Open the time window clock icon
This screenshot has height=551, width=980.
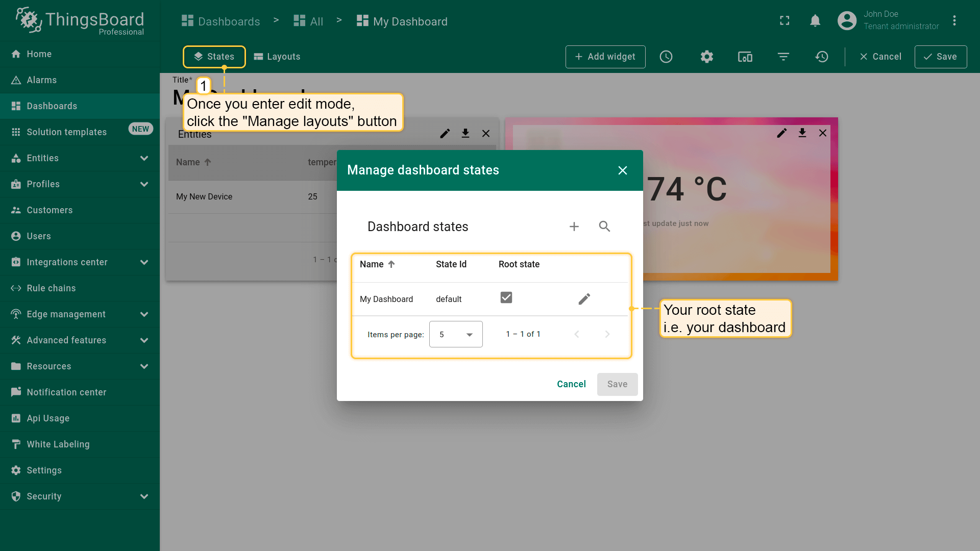666,57
